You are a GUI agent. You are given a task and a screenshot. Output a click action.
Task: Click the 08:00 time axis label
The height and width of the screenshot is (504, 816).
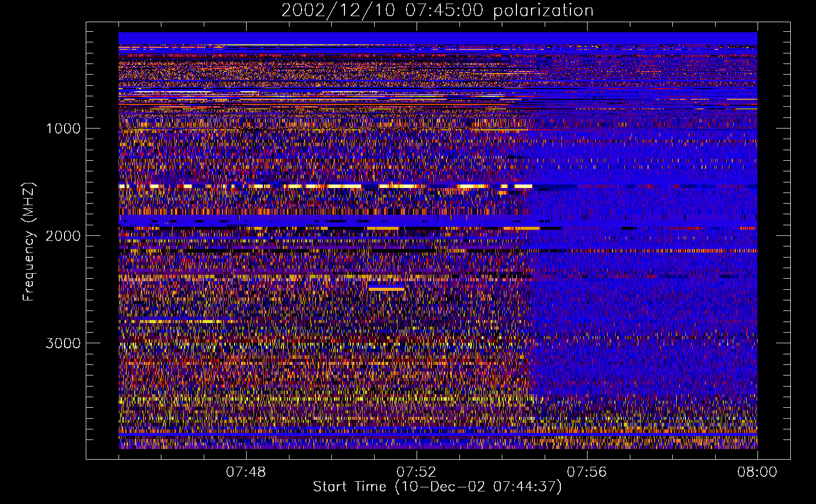tap(757, 472)
